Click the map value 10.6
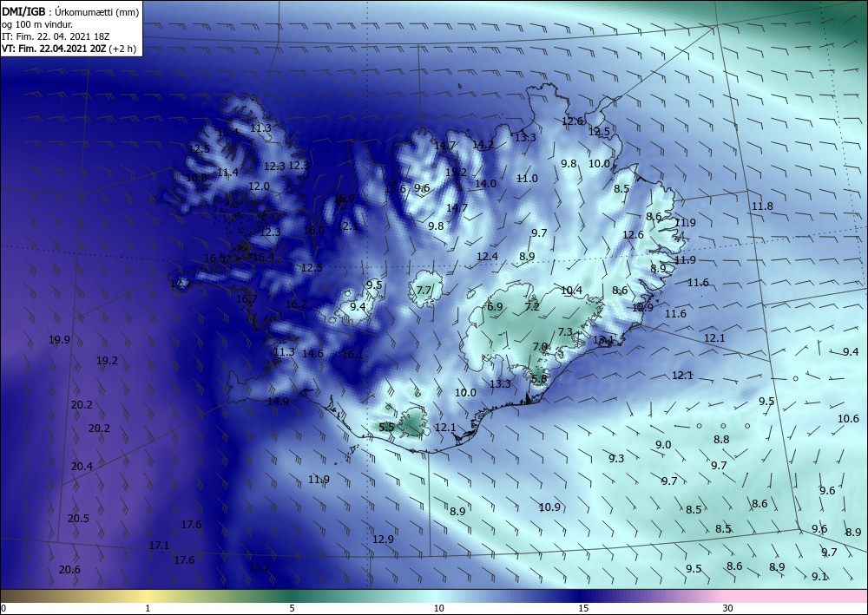868x615 pixels. pos(848,419)
